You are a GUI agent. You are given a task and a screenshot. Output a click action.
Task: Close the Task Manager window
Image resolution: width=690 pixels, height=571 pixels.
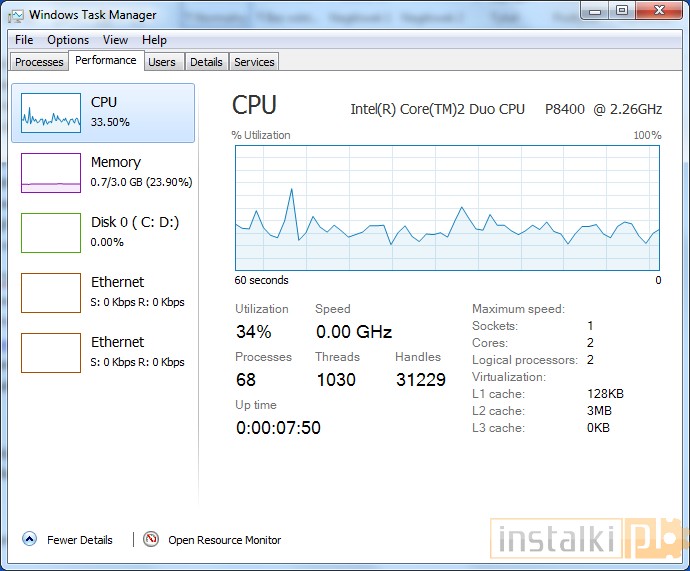pos(659,11)
